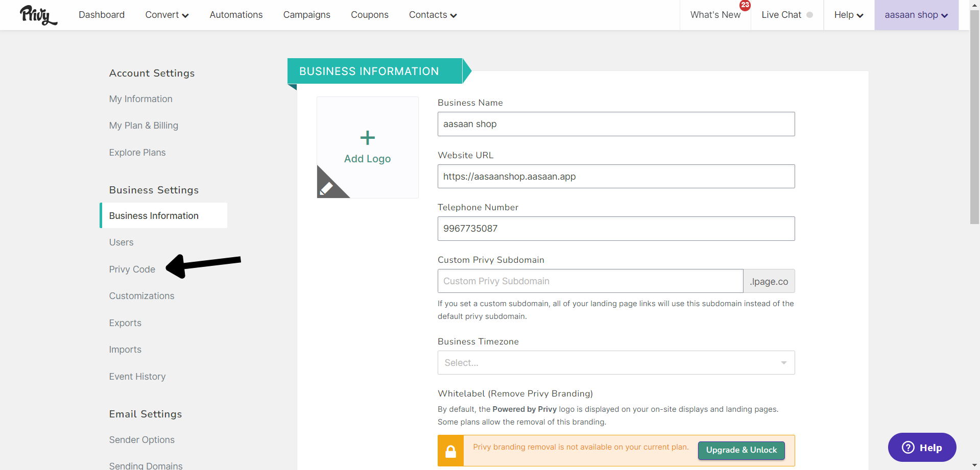This screenshot has height=470, width=980.
Task: Click the Account Settings heading
Action: [152, 73]
